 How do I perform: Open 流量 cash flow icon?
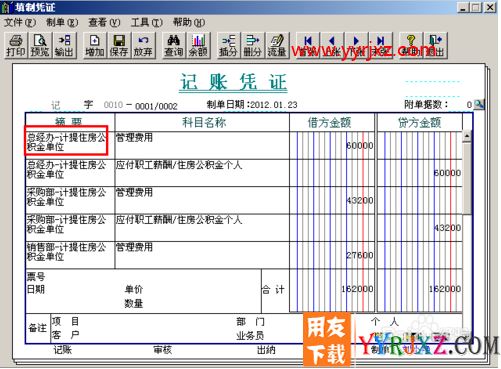277,45
